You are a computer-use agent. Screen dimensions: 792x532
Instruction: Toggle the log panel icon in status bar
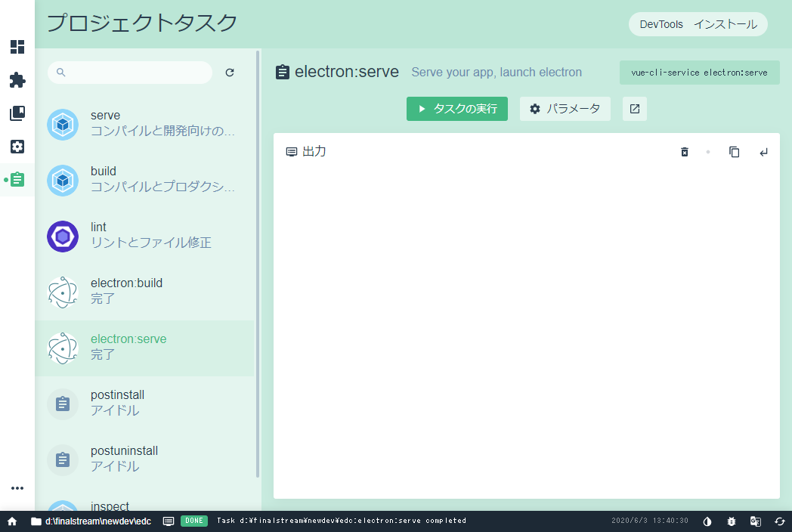pos(169,521)
